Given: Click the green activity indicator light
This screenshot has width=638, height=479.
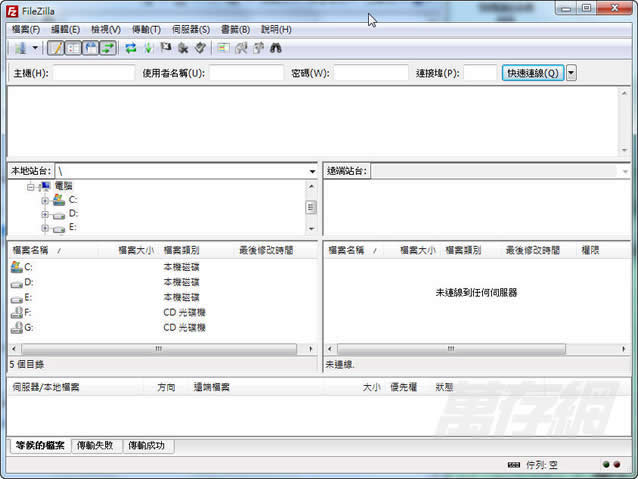Looking at the screenshot, I should (x=606, y=464).
